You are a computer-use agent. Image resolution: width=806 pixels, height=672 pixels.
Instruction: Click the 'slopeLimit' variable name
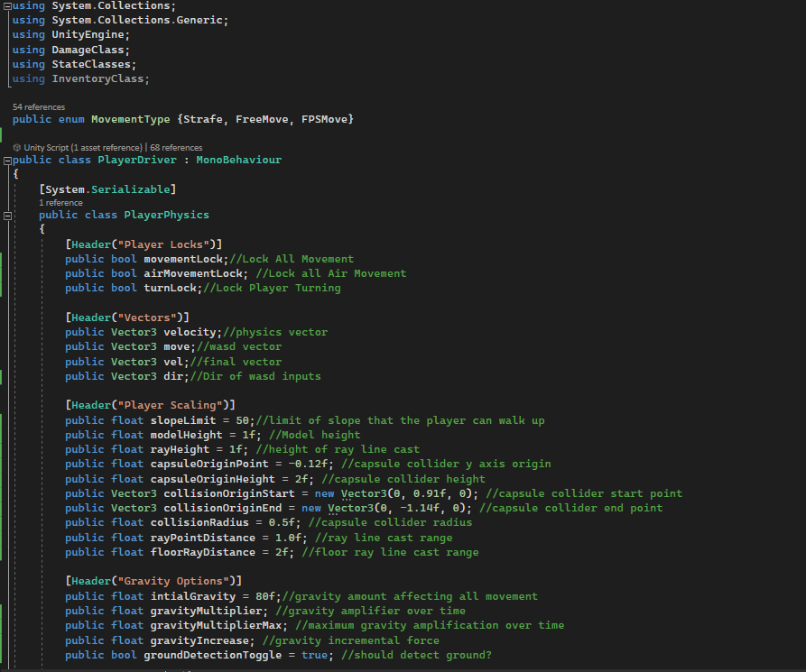coord(183,420)
